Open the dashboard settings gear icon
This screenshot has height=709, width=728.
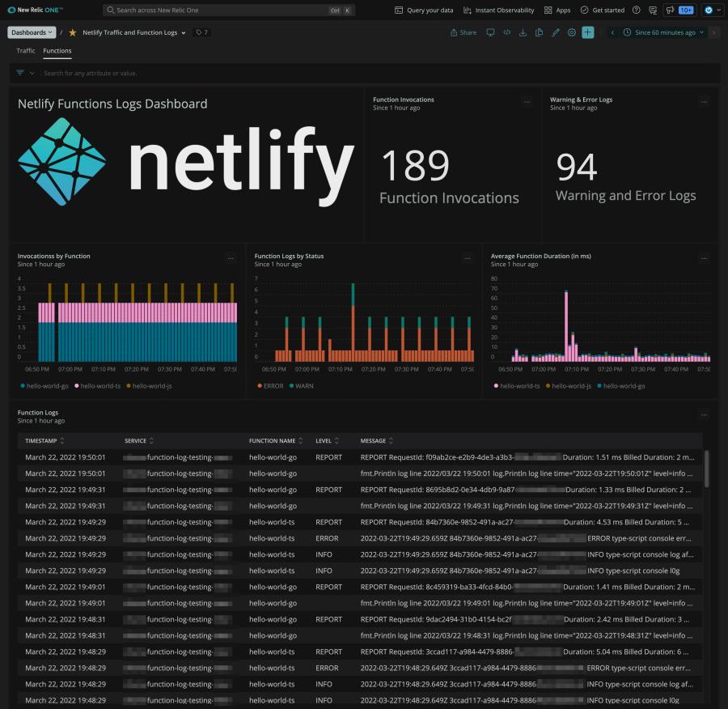[x=571, y=32]
